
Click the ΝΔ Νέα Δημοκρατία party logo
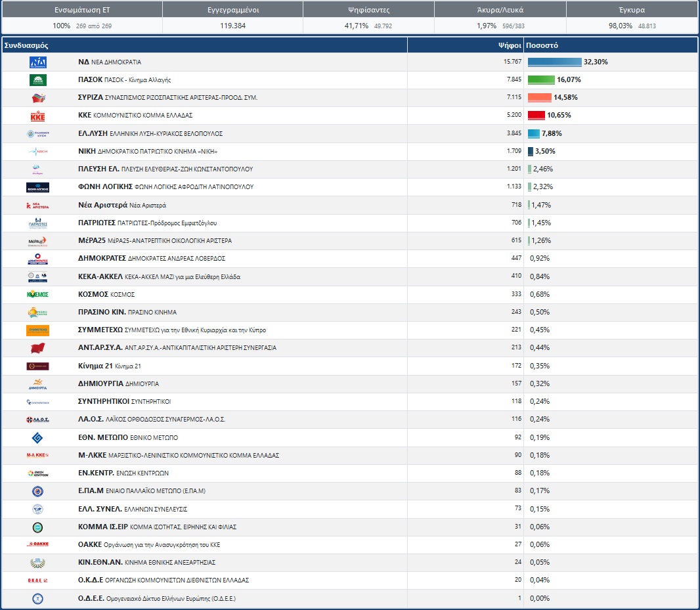click(x=38, y=62)
